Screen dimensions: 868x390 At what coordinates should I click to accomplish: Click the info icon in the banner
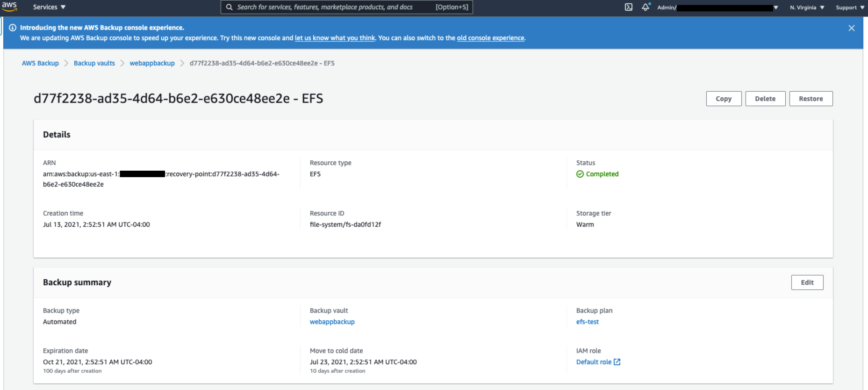tap(13, 28)
